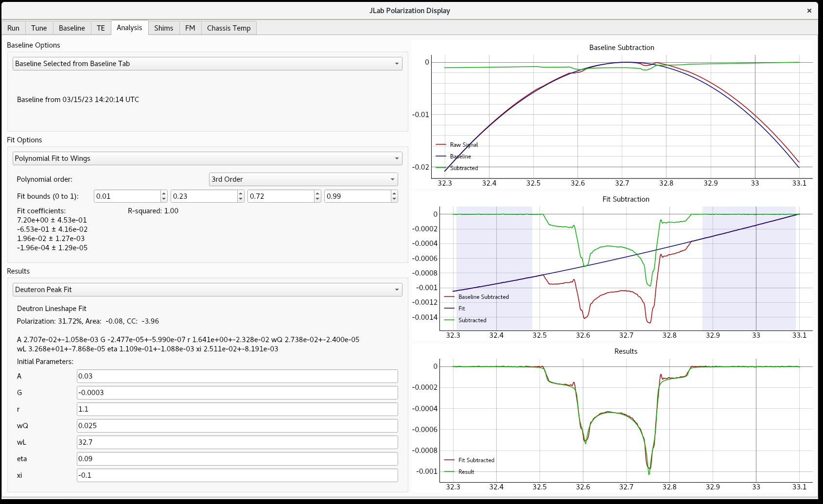Click the initial parameter A input field

[x=237, y=376]
